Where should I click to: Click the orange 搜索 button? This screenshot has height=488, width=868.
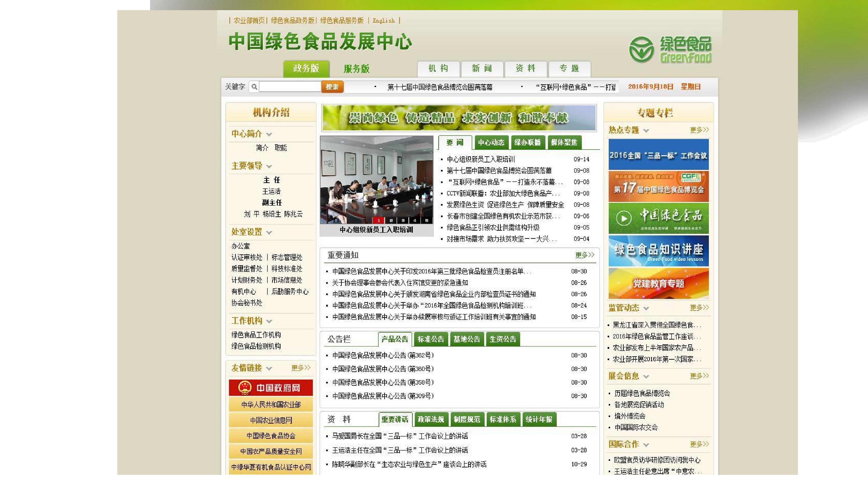[x=332, y=87]
